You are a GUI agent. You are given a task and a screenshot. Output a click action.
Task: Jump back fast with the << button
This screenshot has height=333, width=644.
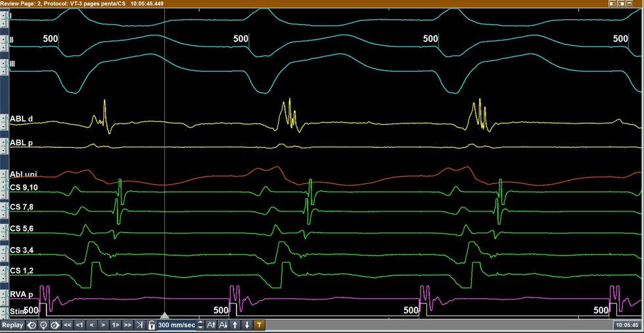(x=68, y=325)
